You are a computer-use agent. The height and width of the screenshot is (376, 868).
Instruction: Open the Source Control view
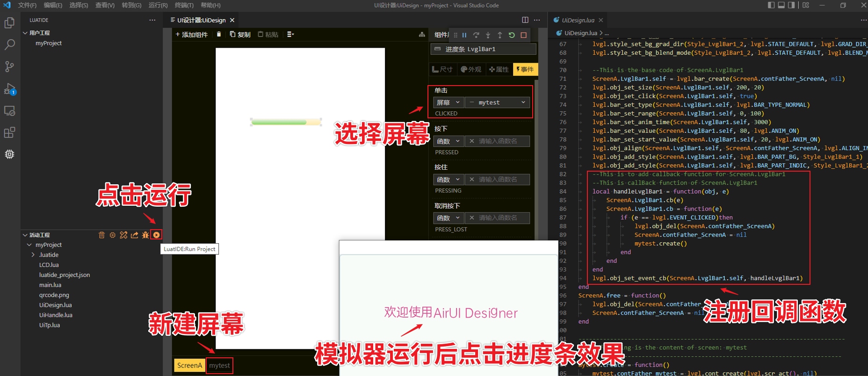(x=9, y=66)
